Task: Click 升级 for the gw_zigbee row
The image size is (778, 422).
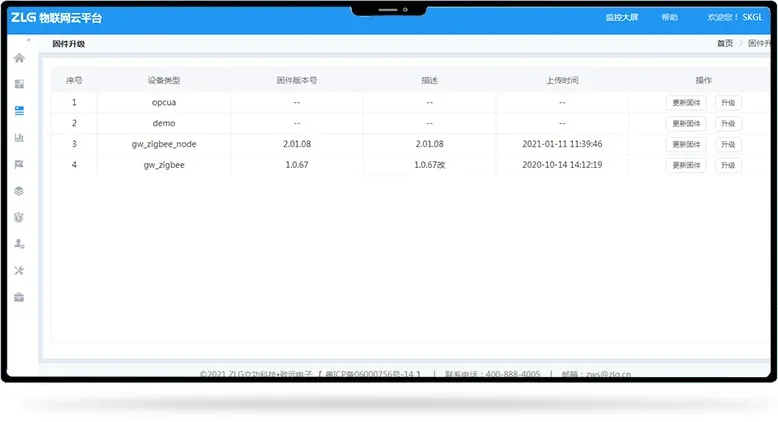Action: 727,165
